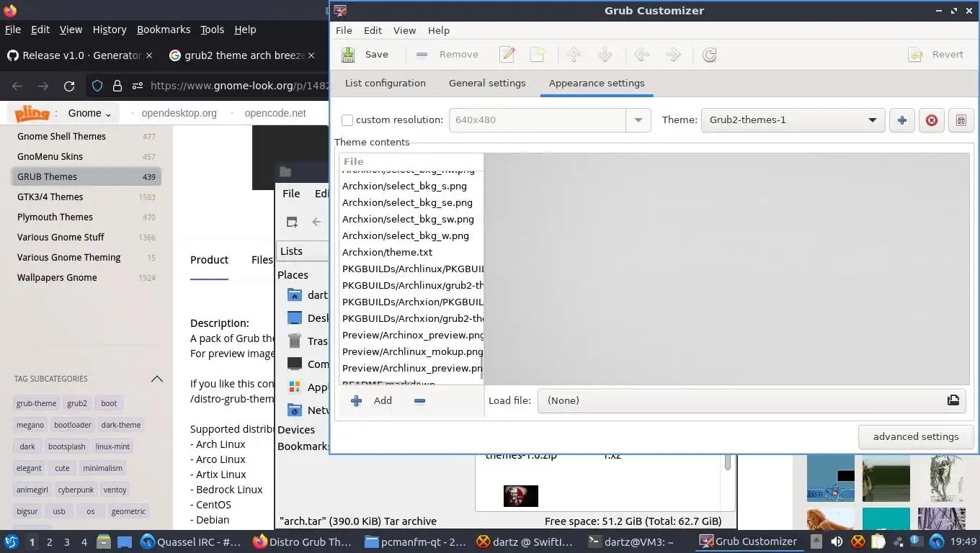
Task: Switch to General settings tab
Action: [x=487, y=84]
